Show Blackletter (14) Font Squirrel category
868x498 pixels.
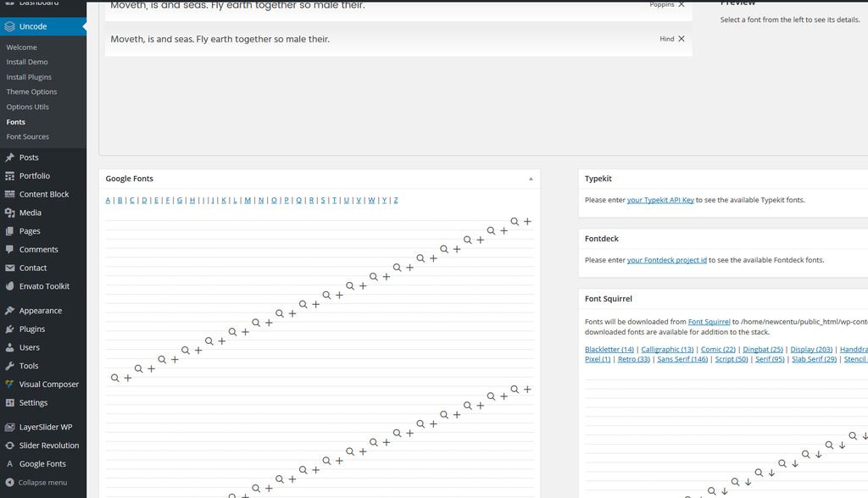[x=609, y=349]
